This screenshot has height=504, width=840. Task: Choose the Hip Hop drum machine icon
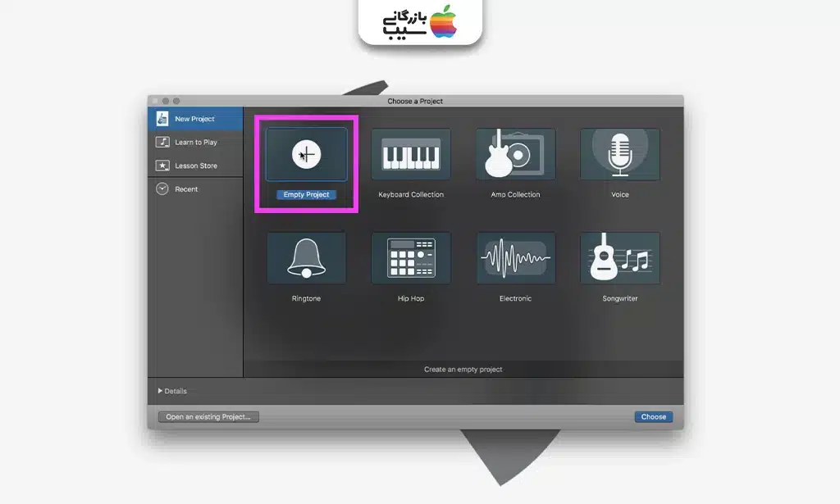pos(411,258)
